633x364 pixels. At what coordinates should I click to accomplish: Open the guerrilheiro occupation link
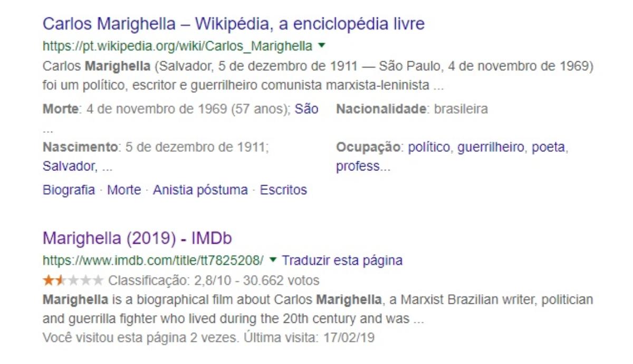click(x=491, y=147)
